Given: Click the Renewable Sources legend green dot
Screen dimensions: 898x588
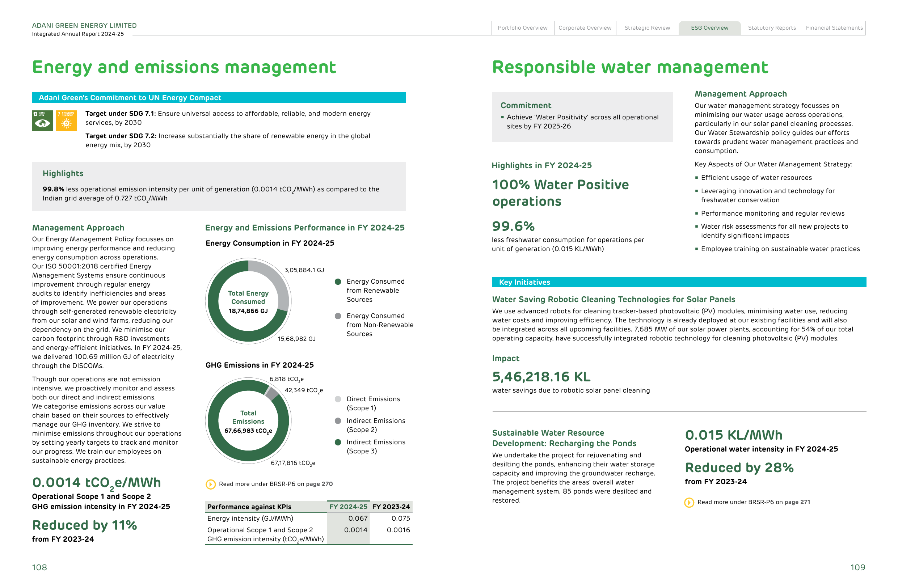Looking at the screenshot, I should click(338, 282).
